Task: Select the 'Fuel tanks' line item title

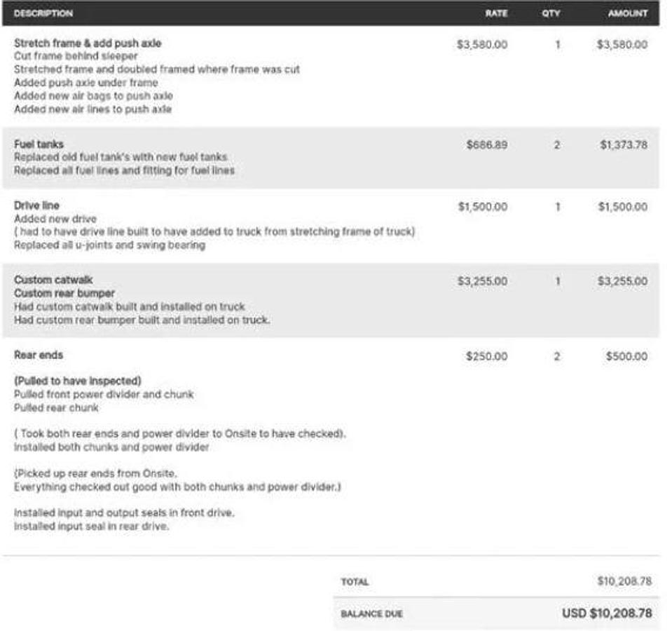Action: 39,144
